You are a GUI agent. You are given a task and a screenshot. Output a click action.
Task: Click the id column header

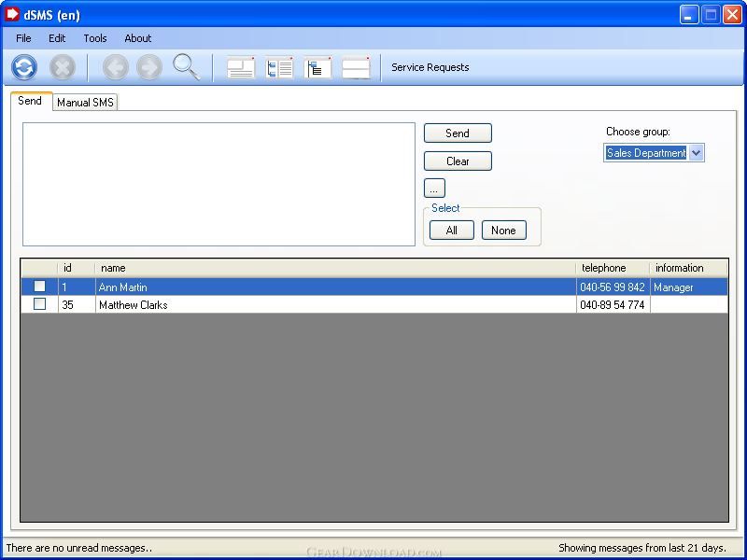point(77,268)
